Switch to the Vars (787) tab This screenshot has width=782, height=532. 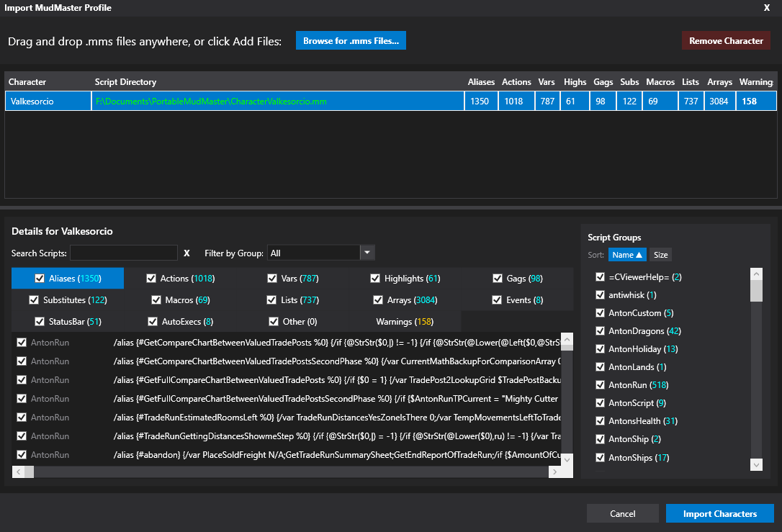(x=293, y=278)
